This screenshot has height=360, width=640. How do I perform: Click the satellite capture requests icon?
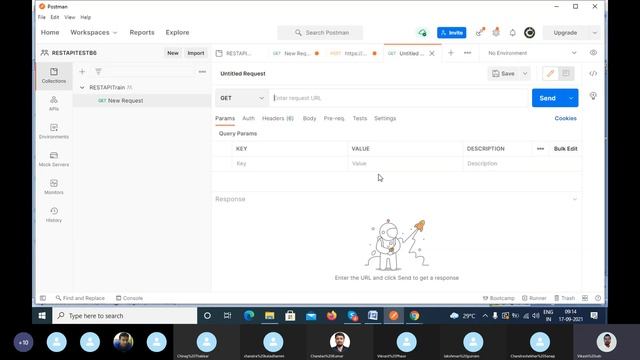[480, 33]
